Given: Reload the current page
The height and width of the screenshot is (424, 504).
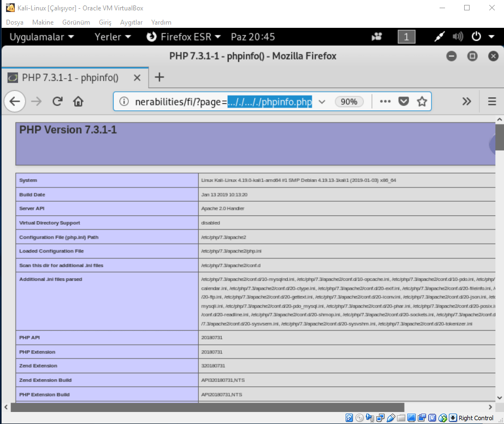Looking at the screenshot, I should tap(57, 101).
